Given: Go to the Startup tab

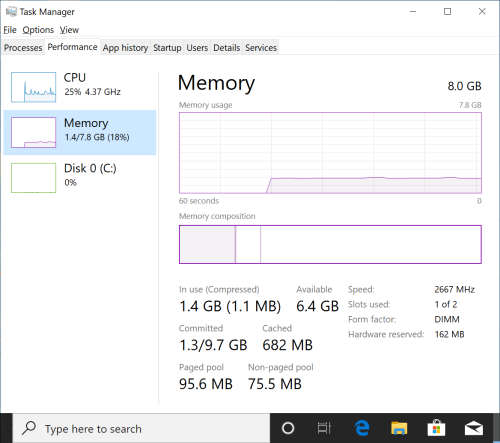Looking at the screenshot, I should coord(167,48).
